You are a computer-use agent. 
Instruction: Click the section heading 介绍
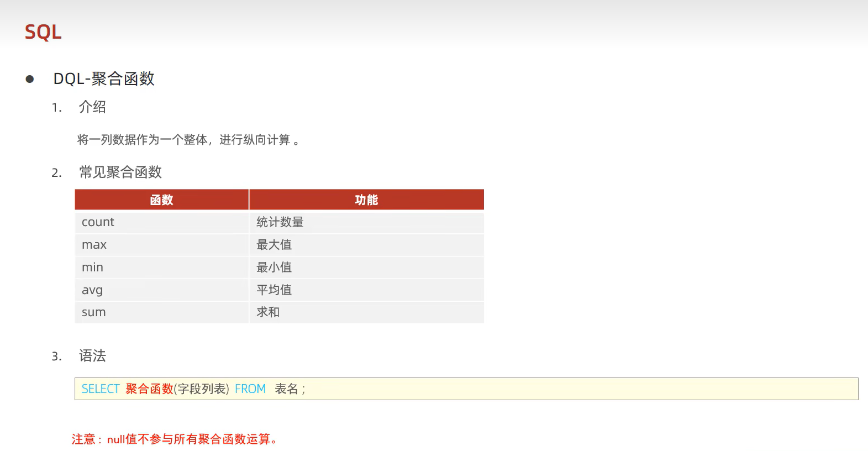[92, 107]
